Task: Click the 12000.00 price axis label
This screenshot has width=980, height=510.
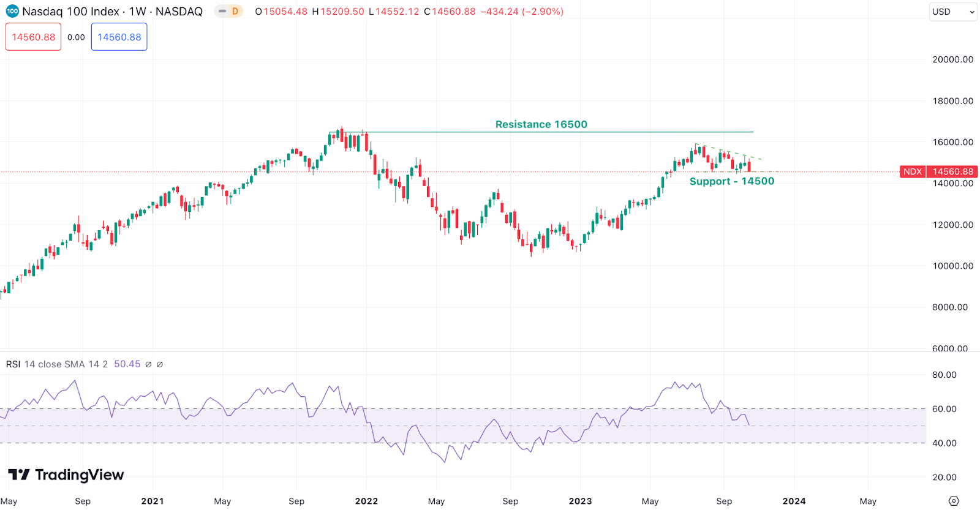Action: pyautogui.click(x=952, y=225)
